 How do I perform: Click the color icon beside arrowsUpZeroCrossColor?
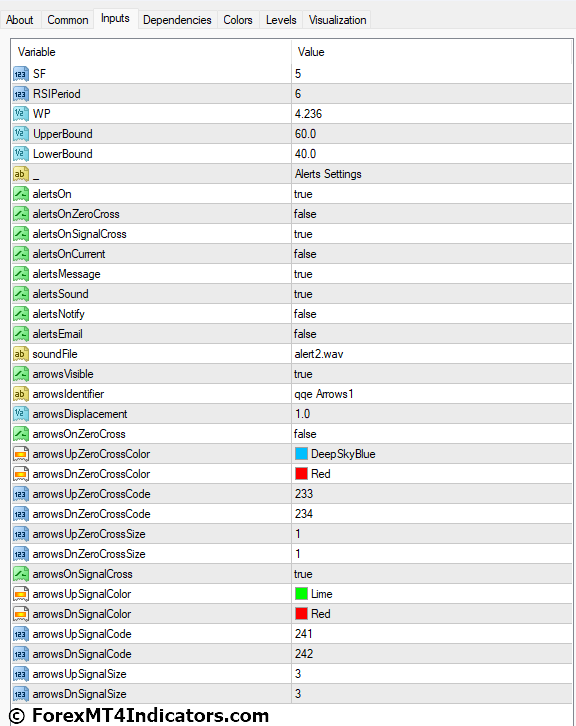pyautogui.click(x=21, y=454)
